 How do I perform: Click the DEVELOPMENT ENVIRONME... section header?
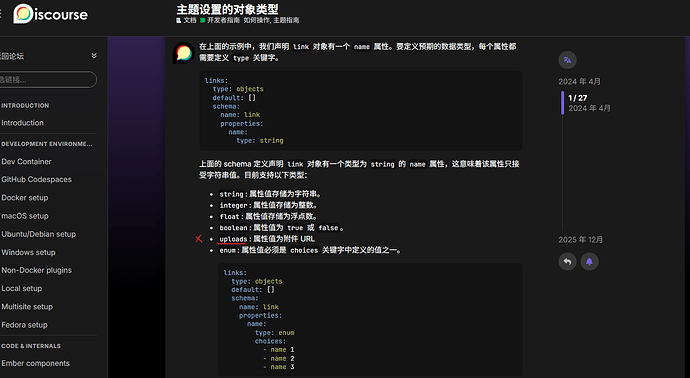[47, 144]
